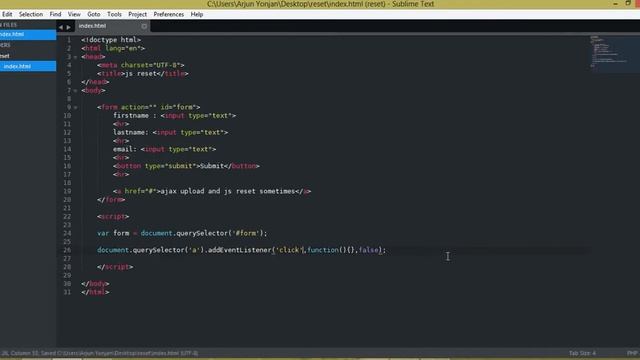Viewport: 640px width, 360px height.
Task: Go to previous tab with left arrow
Action: click(x=61, y=27)
